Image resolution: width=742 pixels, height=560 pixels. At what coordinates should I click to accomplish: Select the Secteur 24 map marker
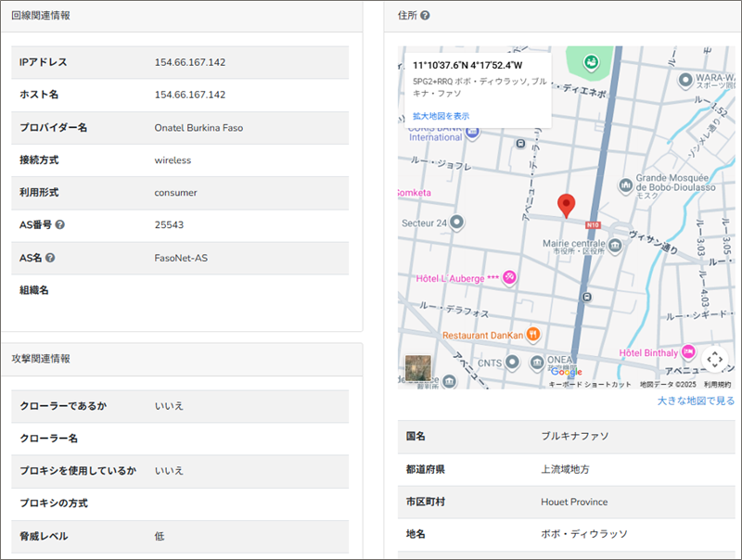coord(455,223)
